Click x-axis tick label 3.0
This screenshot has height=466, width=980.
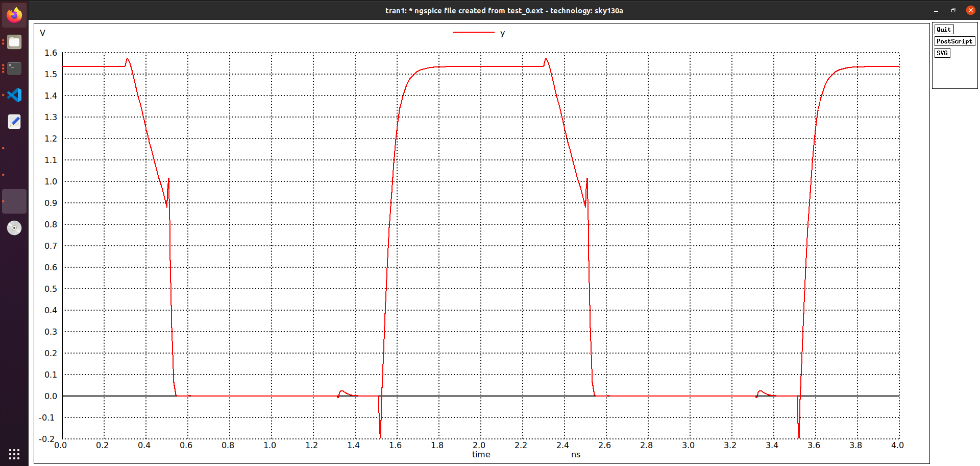click(x=688, y=445)
